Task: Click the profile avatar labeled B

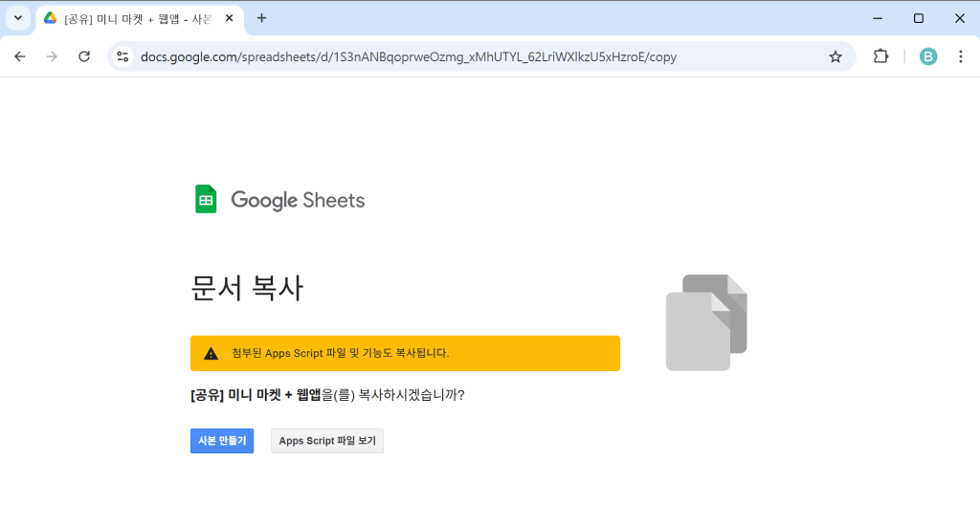Action: [x=927, y=56]
